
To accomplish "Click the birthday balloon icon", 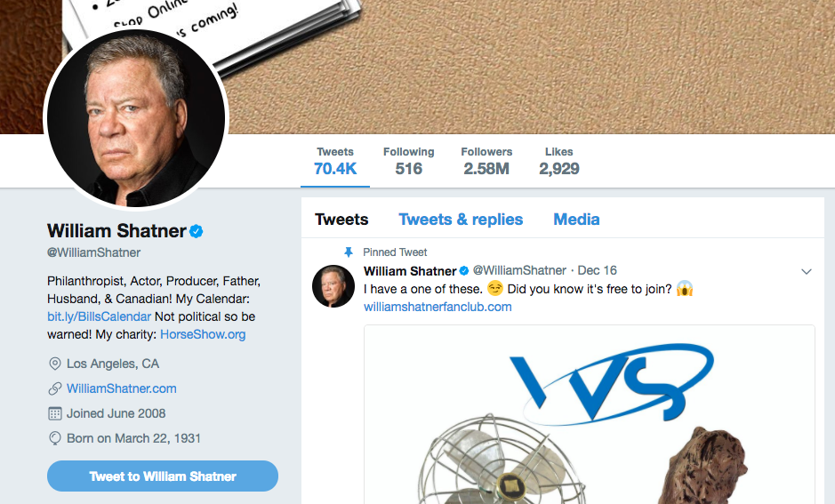I will click(x=54, y=438).
